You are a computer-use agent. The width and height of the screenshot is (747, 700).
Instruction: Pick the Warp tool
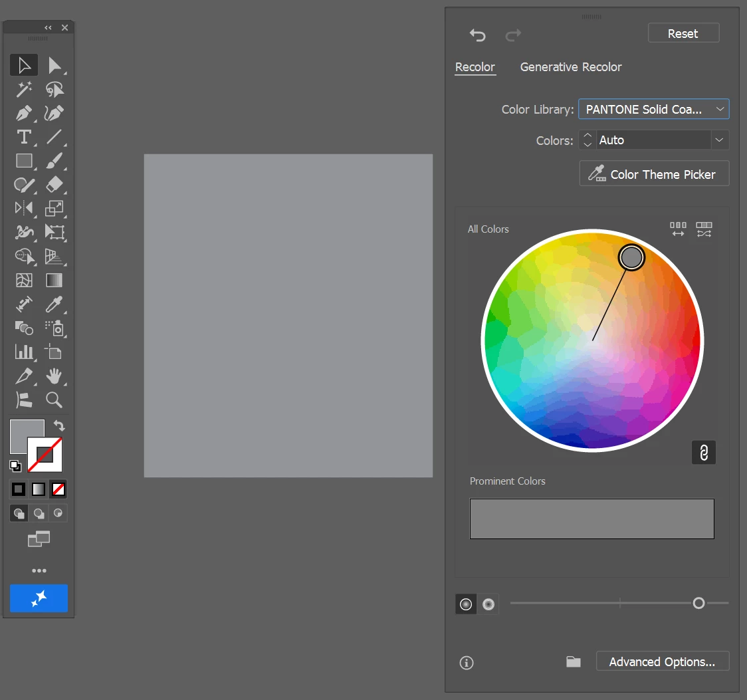point(24,232)
